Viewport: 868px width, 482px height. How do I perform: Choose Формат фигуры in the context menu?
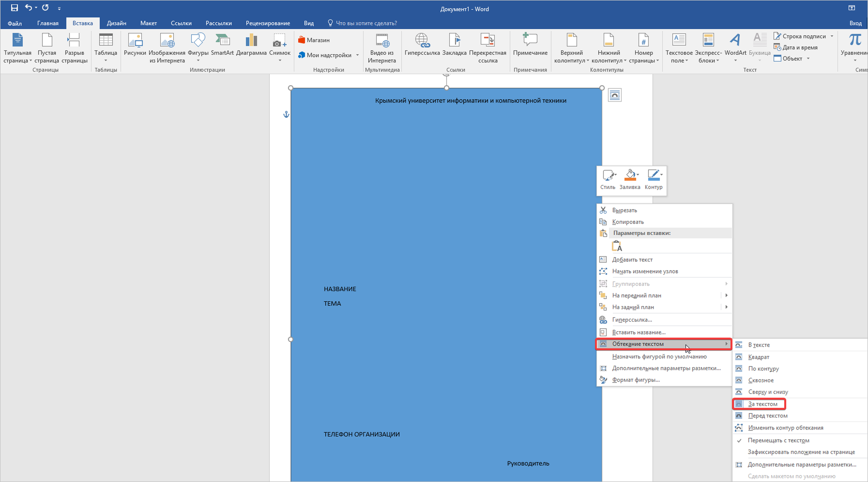636,380
